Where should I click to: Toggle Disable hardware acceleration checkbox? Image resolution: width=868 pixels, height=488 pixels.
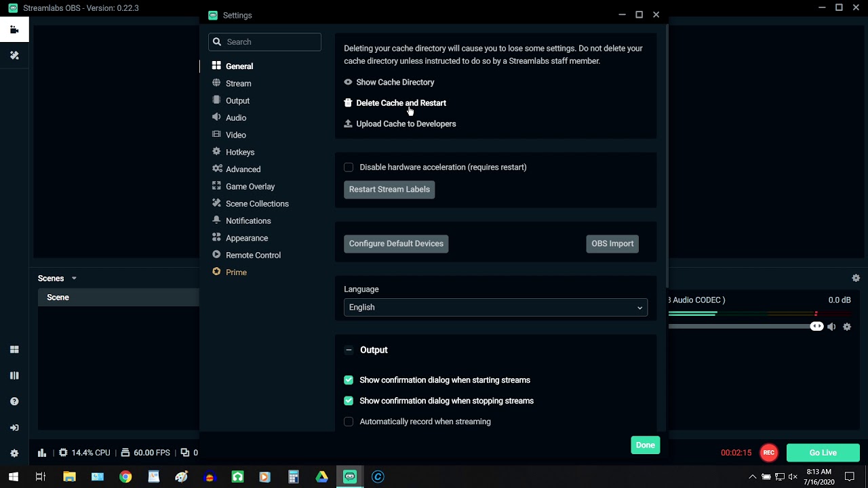pos(349,167)
